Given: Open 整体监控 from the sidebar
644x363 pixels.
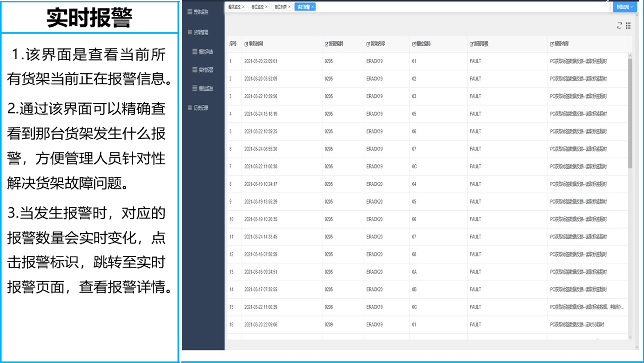Looking at the screenshot, I should [x=201, y=12].
